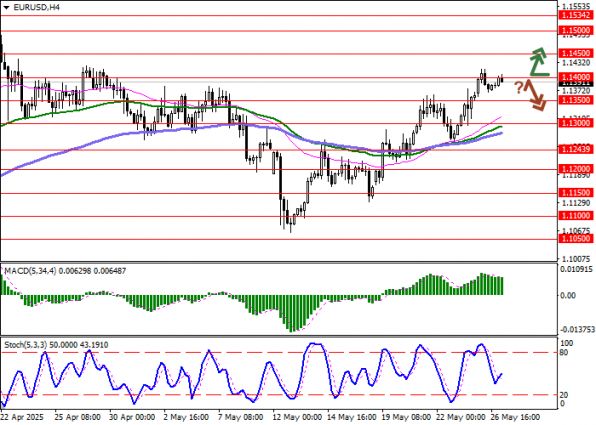Image resolution: width=596 pixels, height=425 pixels.
Task: Select the 1.14500 price level label
Action: 576,53
